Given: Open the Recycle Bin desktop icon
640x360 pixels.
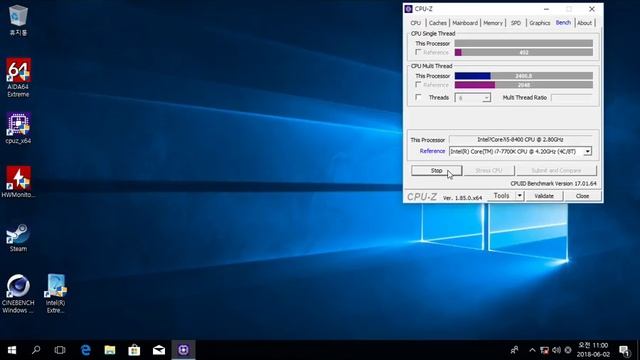Looking at the screenshot, I should 18,20.
